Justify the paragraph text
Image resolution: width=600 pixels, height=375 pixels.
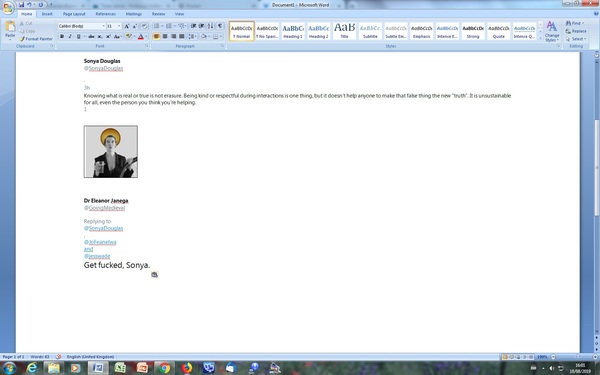tap(182, 36)
